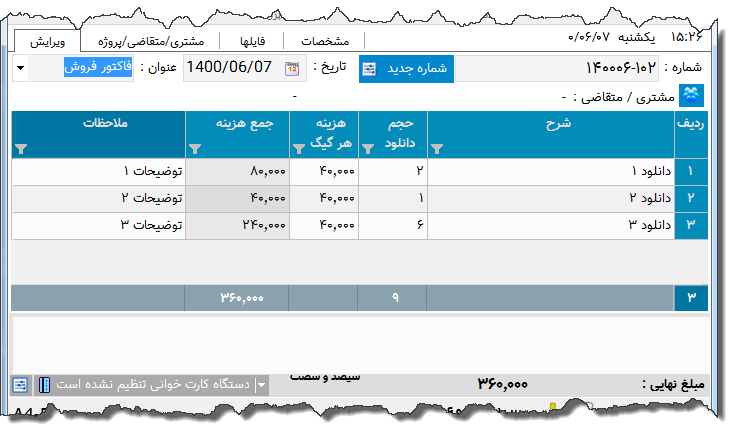Select row 2 header in the table
The width and height of the screenshot is (734, 444).
click(691, 198)
